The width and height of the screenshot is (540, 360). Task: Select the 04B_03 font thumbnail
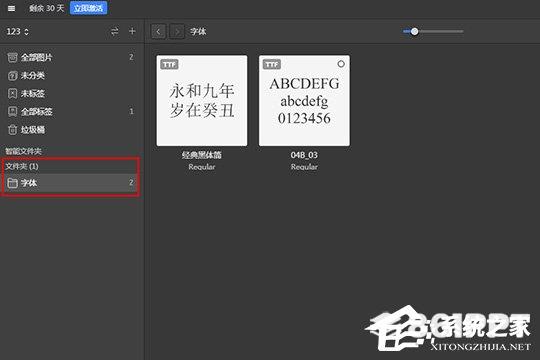(304, 101)
